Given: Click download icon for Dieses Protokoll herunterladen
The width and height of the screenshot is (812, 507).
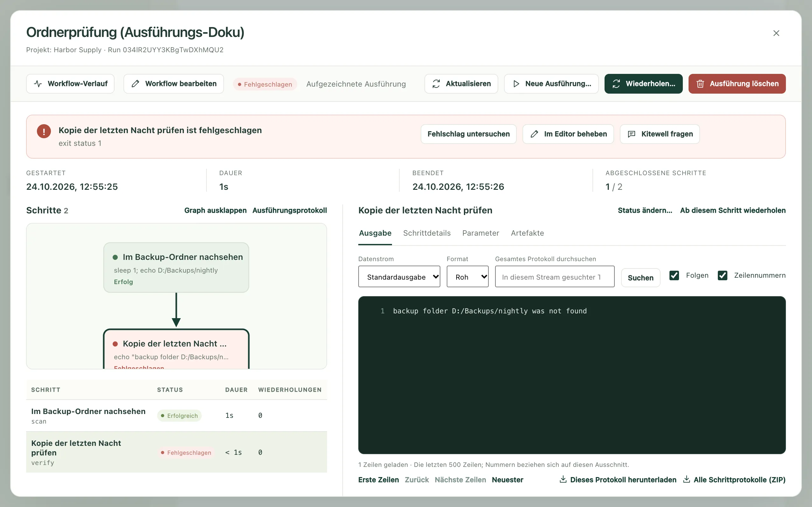Looking at the screenshot, I should 563,480.
